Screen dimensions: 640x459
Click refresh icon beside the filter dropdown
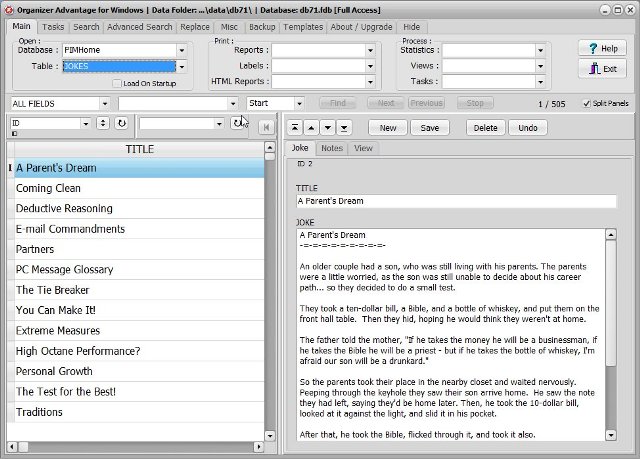[x=238, y=122]
